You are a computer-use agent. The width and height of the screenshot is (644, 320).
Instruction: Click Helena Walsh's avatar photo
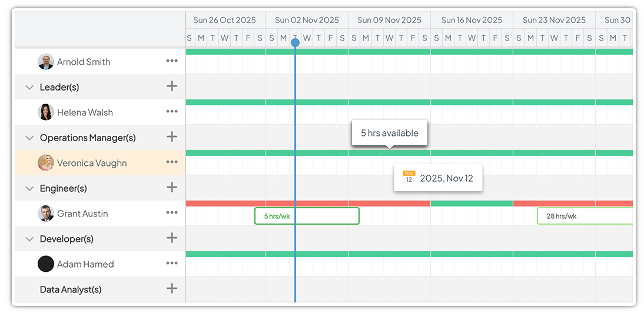46,112
